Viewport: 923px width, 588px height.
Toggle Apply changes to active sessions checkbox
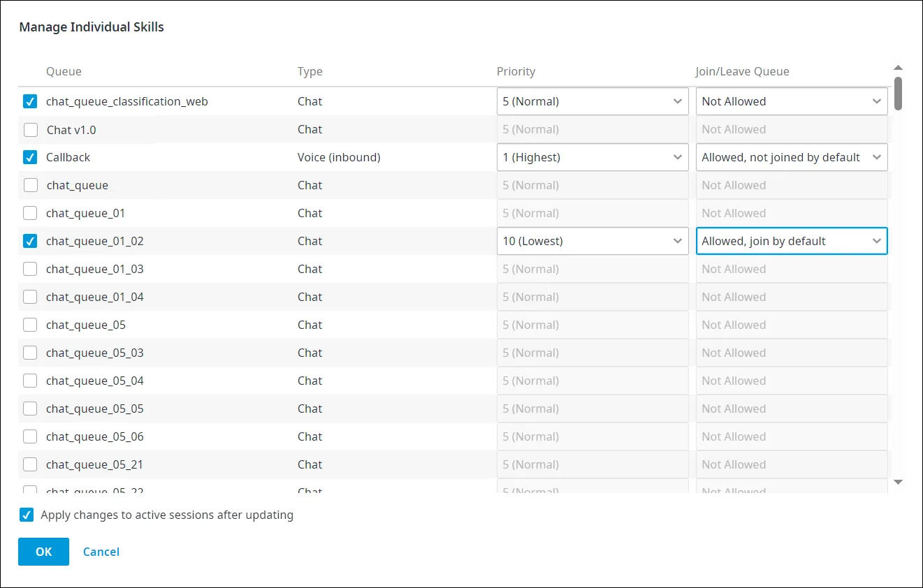tap(26, 515)
